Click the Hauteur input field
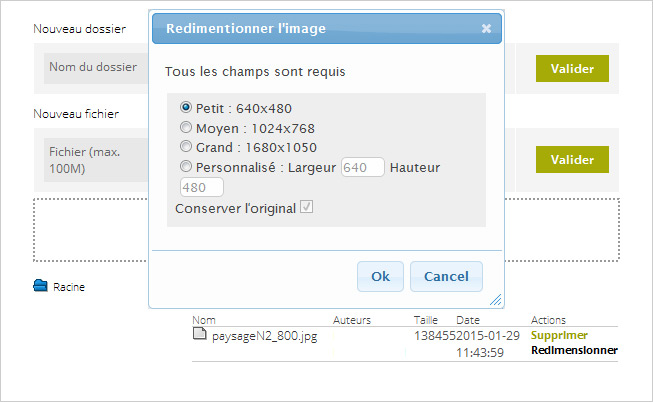The image size is (653, 402). pos(201,187)
